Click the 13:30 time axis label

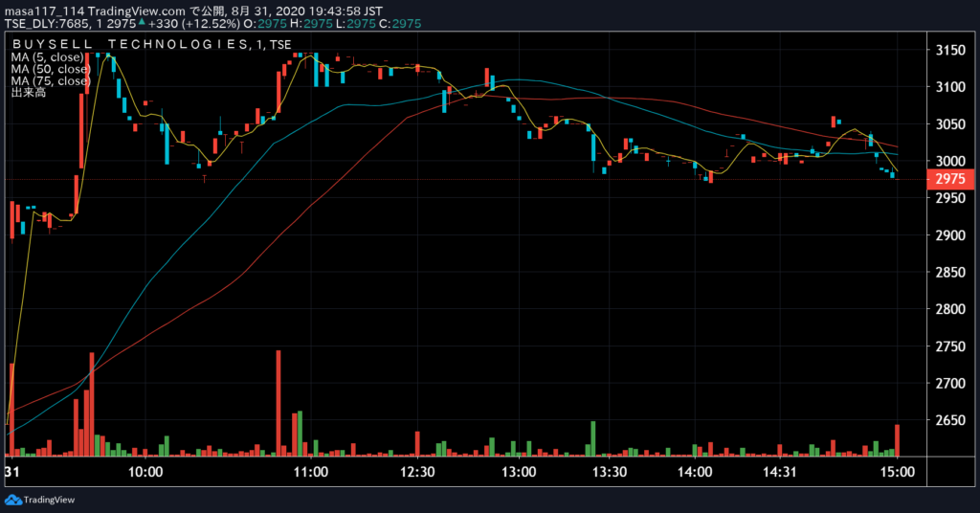tap(610, 472)
